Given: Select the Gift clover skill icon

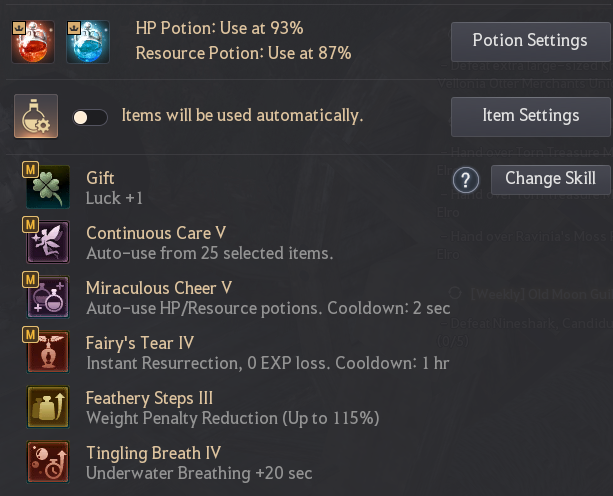Looking at the screenshot, I should (x=47, y=187).
